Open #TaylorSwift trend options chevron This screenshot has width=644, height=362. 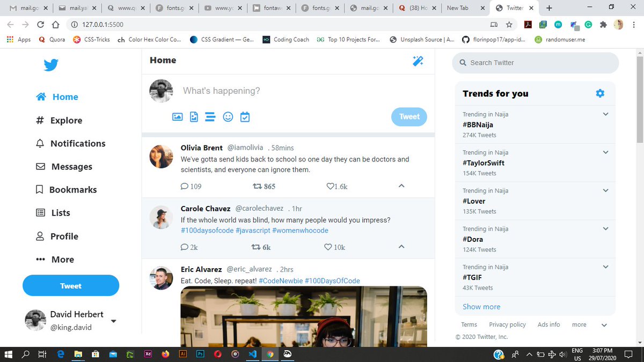tap(605, 152)
